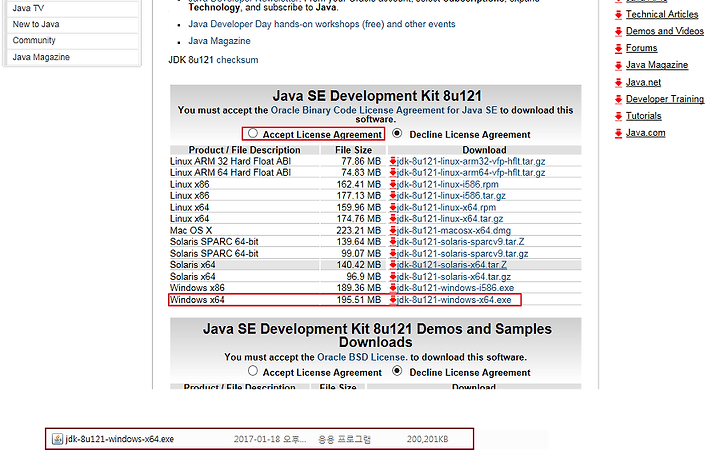Click the 2017-01-18 modified date value
720x466 pixels.
point(270,439)
